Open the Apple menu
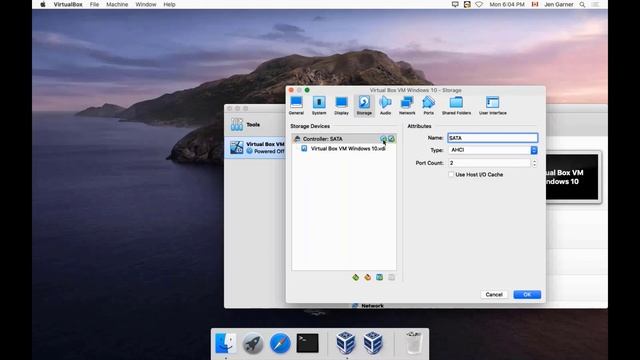 (x=43, y=4)
